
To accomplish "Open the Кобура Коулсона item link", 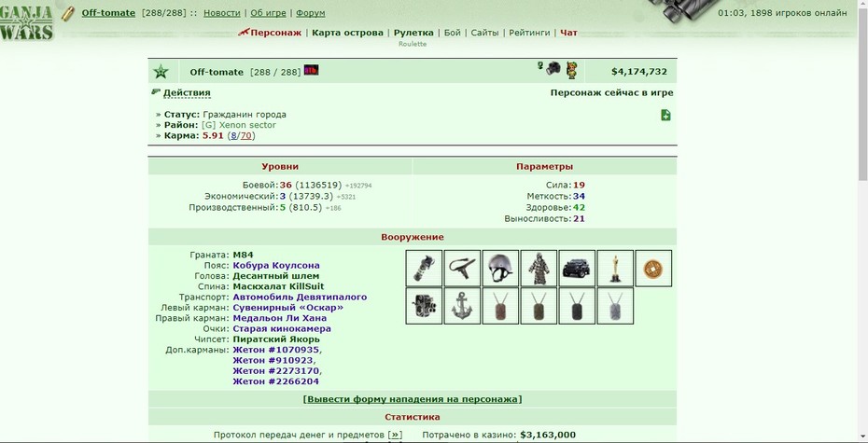I will coord(276,266).
